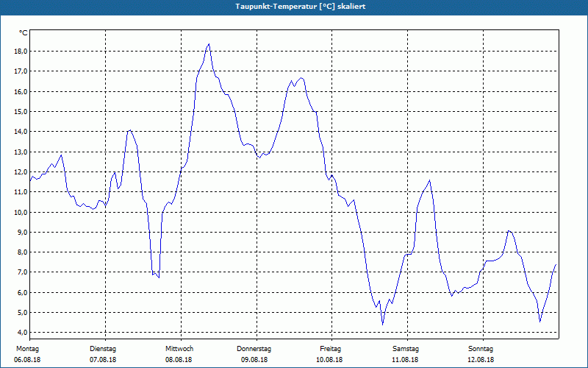Image resolution: width=588 pixels, height=368 pixels.
Task: Select the 16,0 y-axis value
Action: point(21,91)
